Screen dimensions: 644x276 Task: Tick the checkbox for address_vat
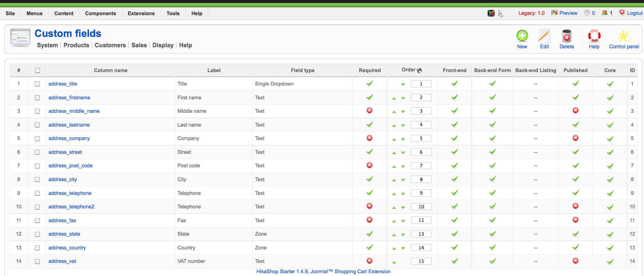37,262
